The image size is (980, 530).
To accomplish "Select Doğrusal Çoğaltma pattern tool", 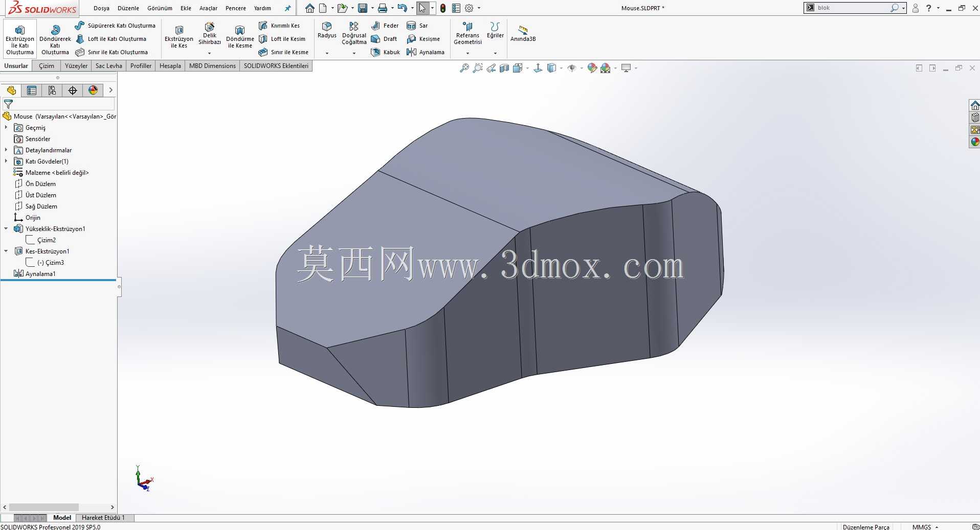I will (354, 33).
